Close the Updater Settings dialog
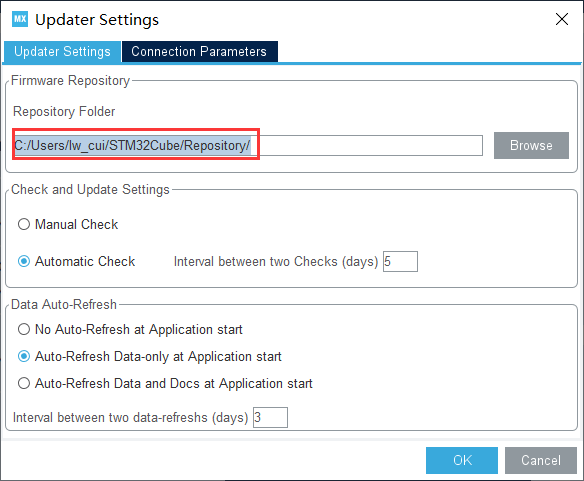The height and width of the screenshot is (481, 584). coord(562,19)
